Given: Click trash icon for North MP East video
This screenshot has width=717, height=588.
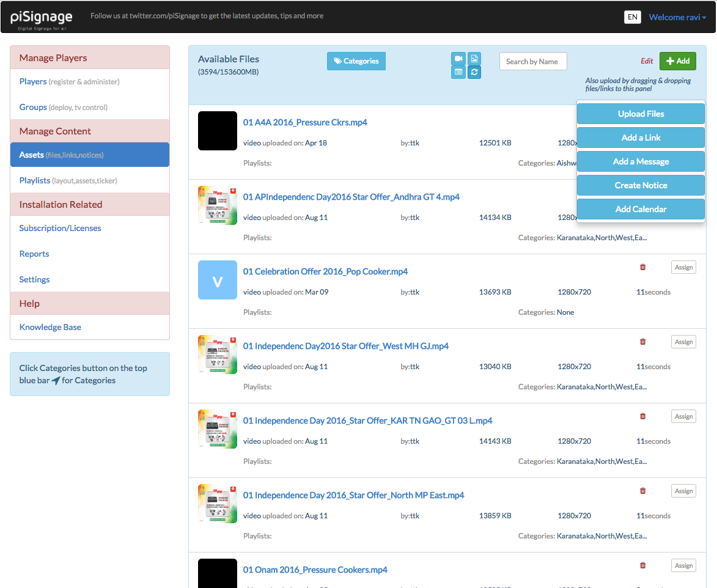Looking at the screenshot, I should pyautogui.click(x=642, y=491).
